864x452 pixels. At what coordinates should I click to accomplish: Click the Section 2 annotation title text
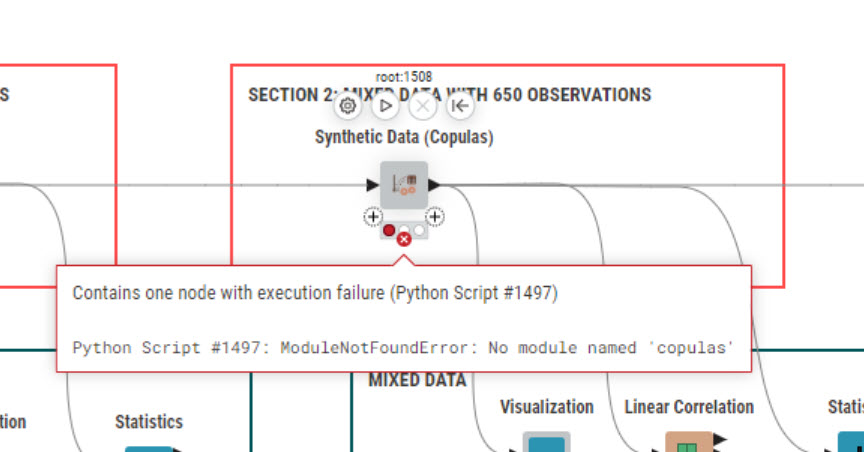450,95
